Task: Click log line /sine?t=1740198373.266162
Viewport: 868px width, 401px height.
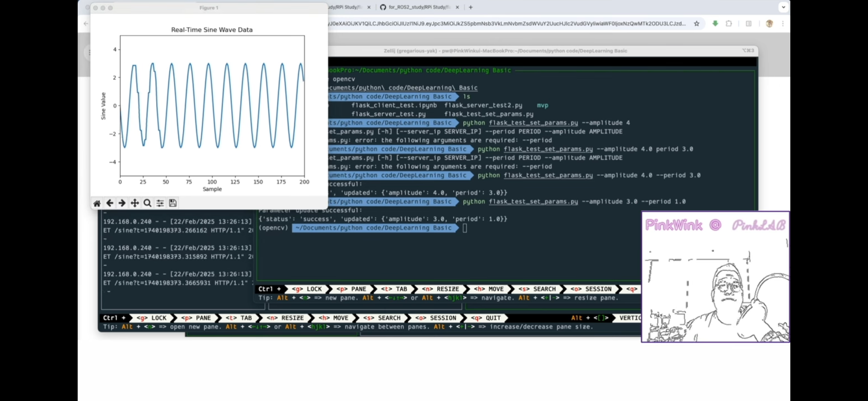Action: 178,231
